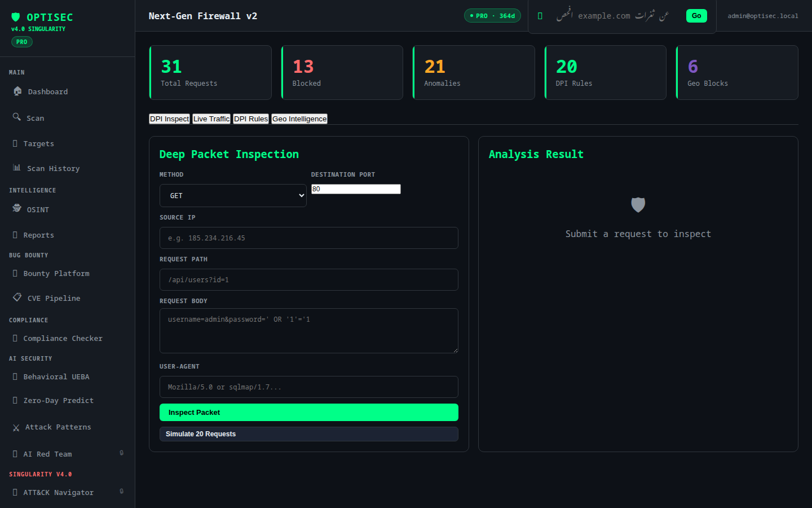Viewport: 812px width, 508px height.
Task: Click the OPTISEC shield logo icon
Action: pyautogui.click(x=16, y=17)
